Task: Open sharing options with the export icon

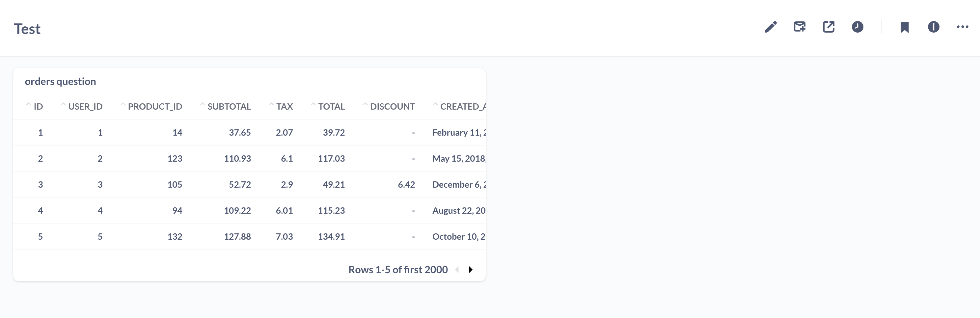Action: [829, 27]
